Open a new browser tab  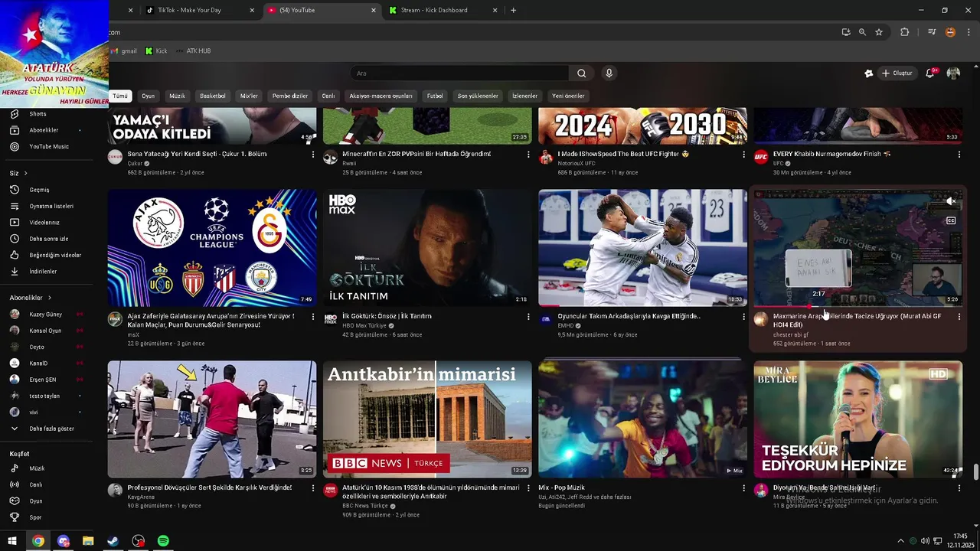513,10
